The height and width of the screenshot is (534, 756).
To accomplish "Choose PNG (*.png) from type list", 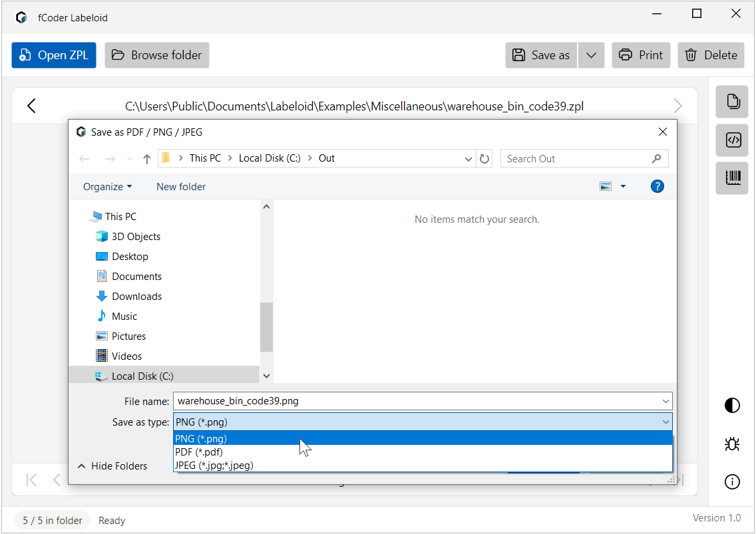I will tap(423, 439).
